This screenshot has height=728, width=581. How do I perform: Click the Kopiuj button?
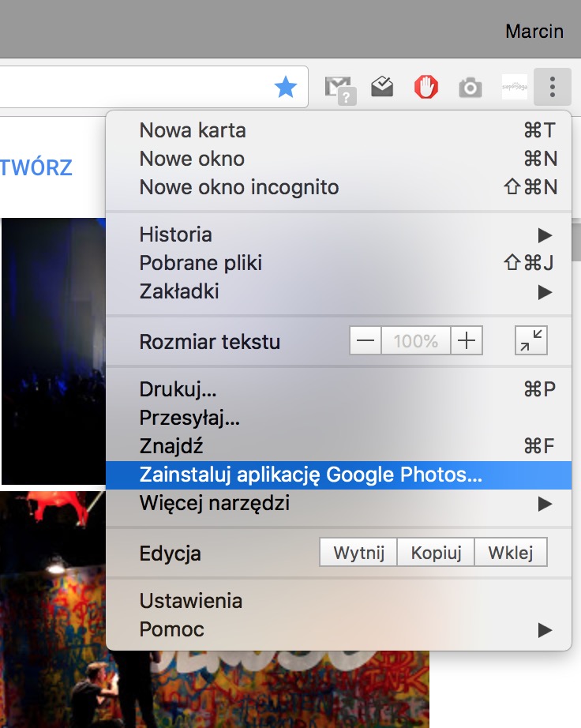tap(436, 553)
